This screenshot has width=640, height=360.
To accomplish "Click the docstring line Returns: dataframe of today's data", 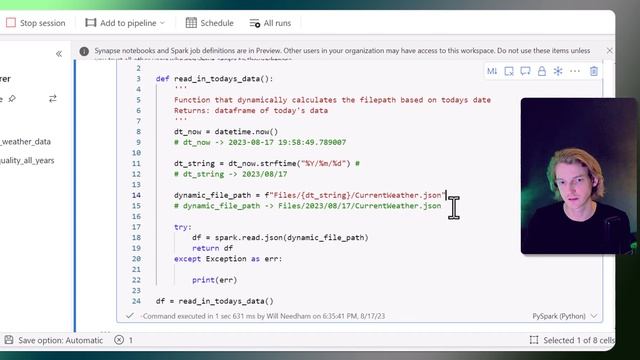I will pos(251,111).
